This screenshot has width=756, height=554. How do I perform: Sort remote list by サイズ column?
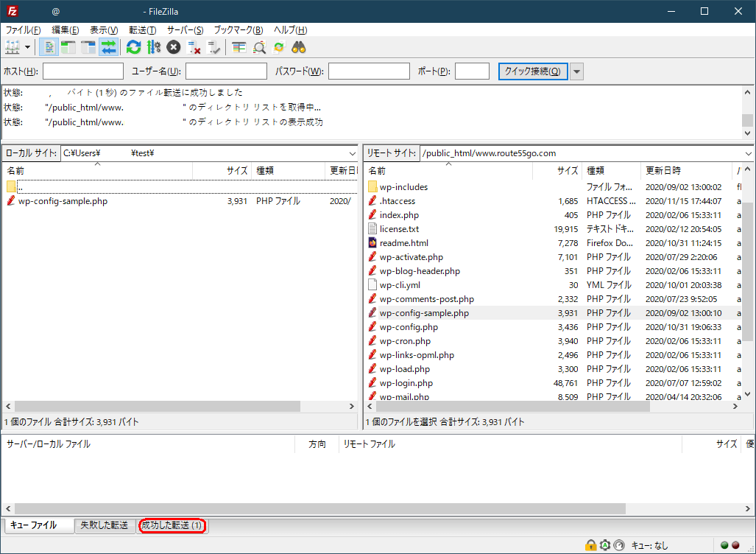[557, 170]
